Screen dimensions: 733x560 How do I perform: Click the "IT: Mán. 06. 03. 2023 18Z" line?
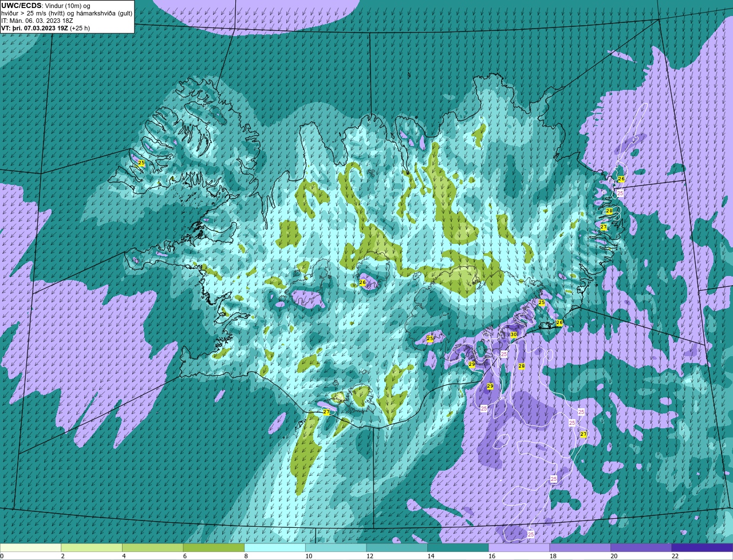click(x=37, y=21)
